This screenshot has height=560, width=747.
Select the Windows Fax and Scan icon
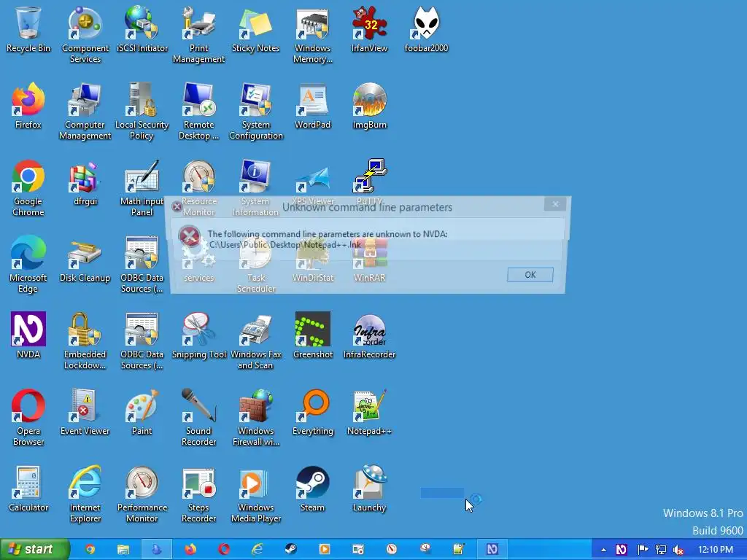pos(256,341)
